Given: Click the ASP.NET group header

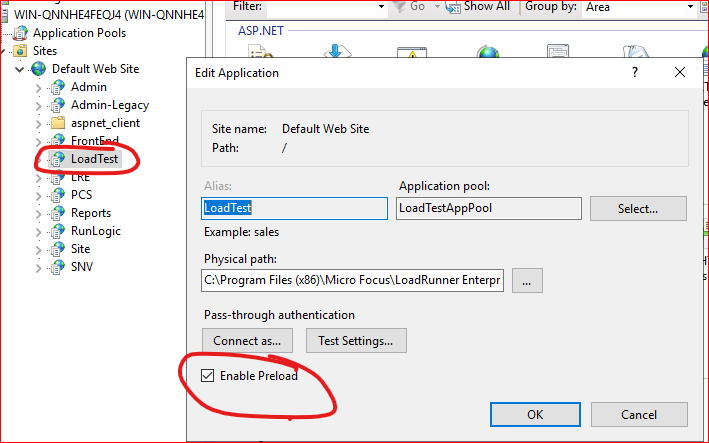Looking at the screenshot, I should pyautogui.click(x=260, y=31).
